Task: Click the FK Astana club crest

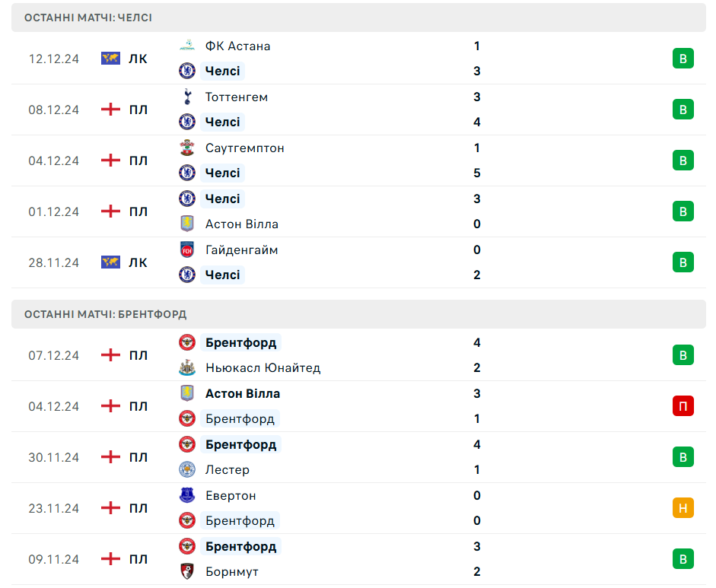Action: (187, 46)
